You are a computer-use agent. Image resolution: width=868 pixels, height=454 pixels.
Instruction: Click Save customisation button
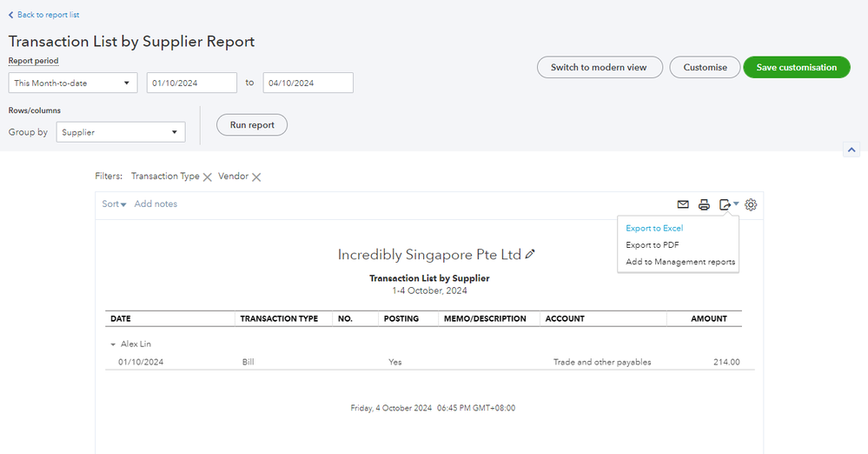[x=796, y=68]
